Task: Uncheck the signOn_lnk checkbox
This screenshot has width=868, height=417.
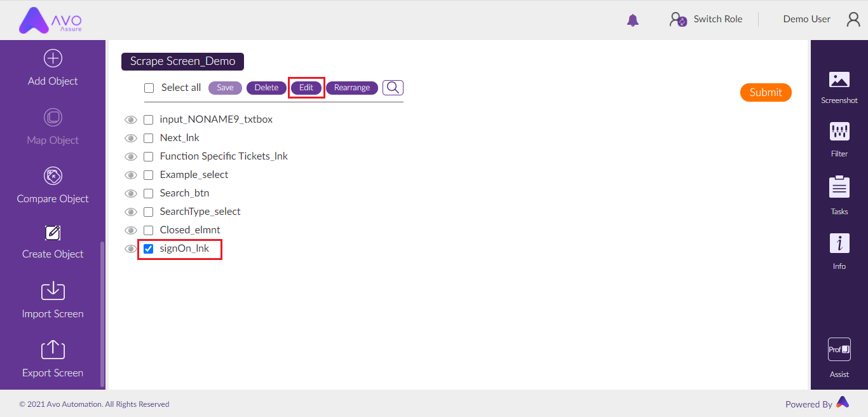Action: pos(148,249)
